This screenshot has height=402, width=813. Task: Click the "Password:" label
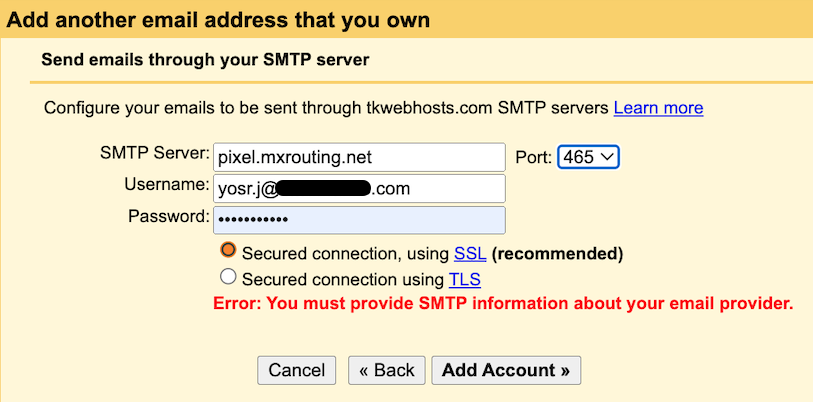pos(168,216)
